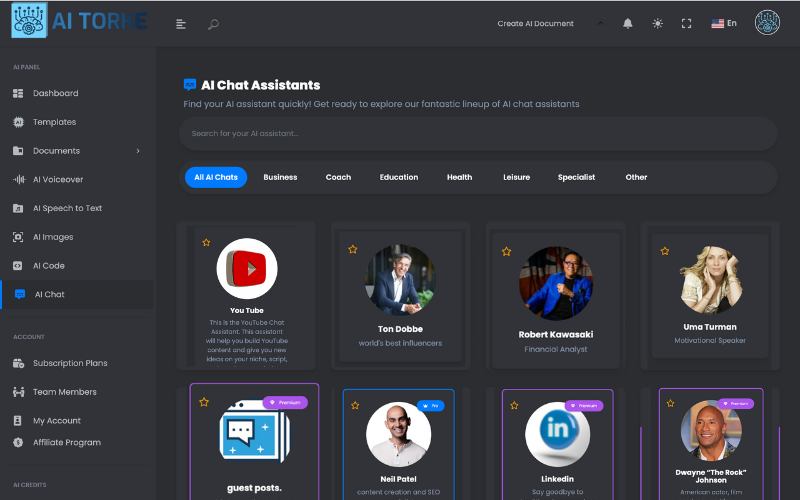The width and height of the screenshot is (800, 500).
Task: Toggle light theme sun icon
Action: pyautogui.click(x=658, y=23)
